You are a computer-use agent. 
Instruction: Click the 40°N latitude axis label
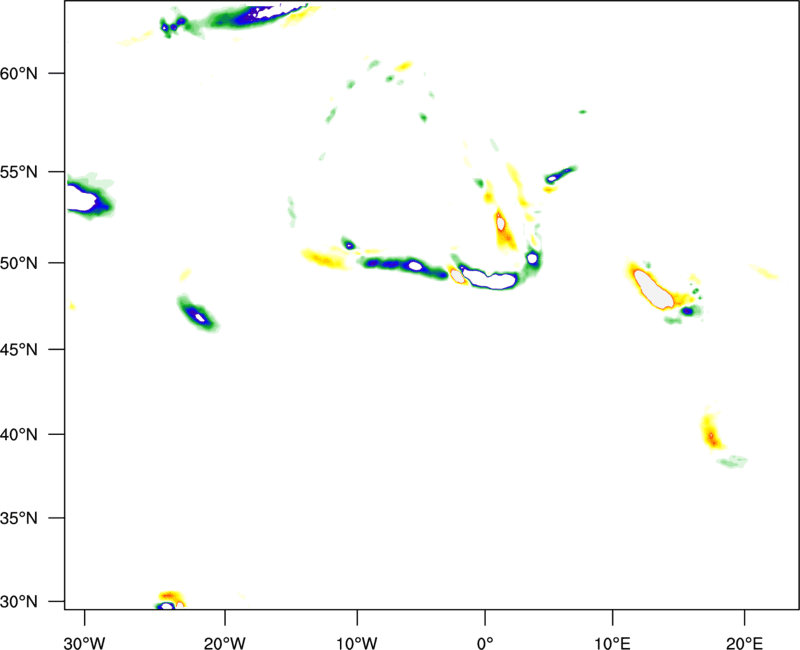19,435
